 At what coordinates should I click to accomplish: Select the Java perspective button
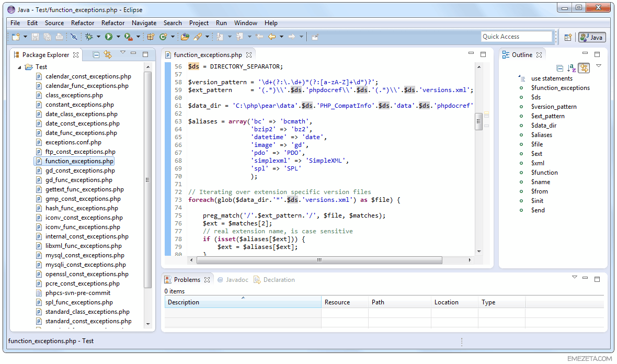[x=592, y=37]
